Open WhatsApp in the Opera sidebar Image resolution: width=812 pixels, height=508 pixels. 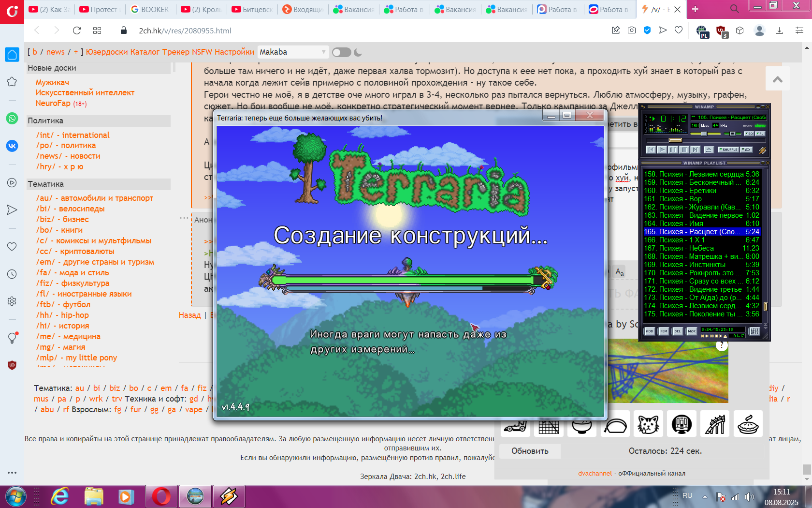click(12, 118)
